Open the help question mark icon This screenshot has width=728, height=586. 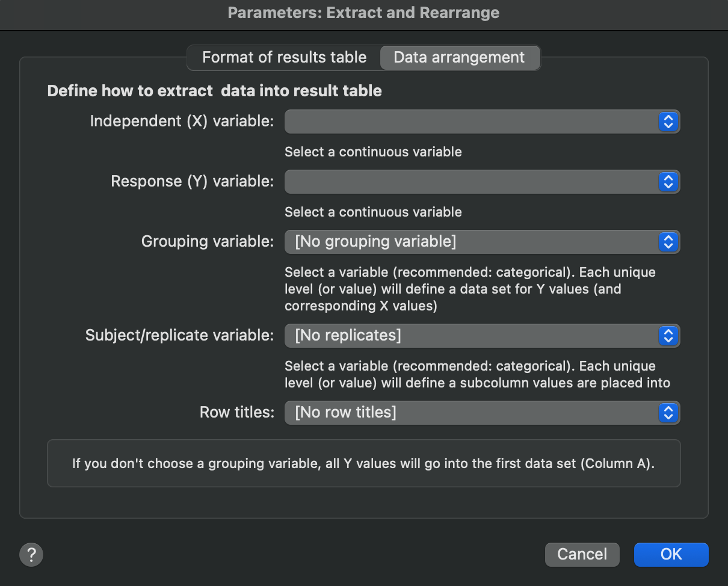pyautogui.click(x=31, y=554)
